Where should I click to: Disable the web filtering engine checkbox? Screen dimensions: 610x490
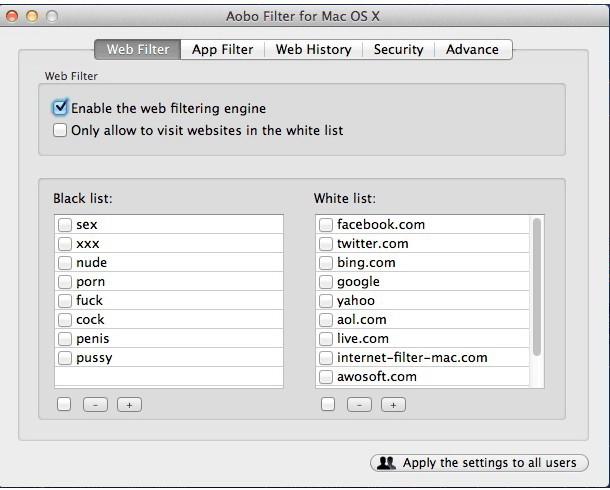pos(61,108)
